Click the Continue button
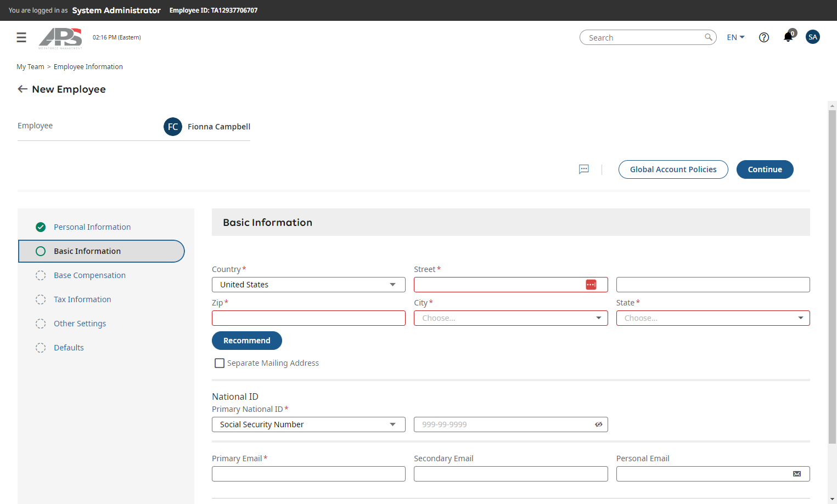 point(765,169)
